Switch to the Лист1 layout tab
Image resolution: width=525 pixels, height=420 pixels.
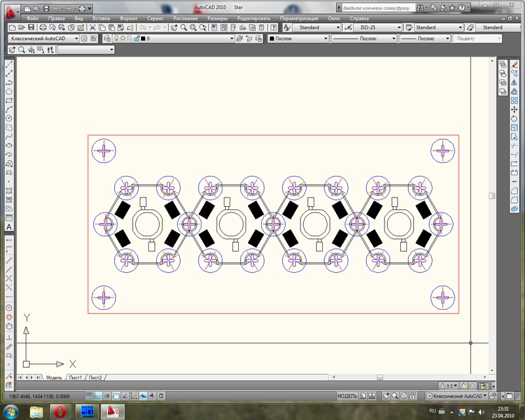pyautogui.click(x=75, y=378)
